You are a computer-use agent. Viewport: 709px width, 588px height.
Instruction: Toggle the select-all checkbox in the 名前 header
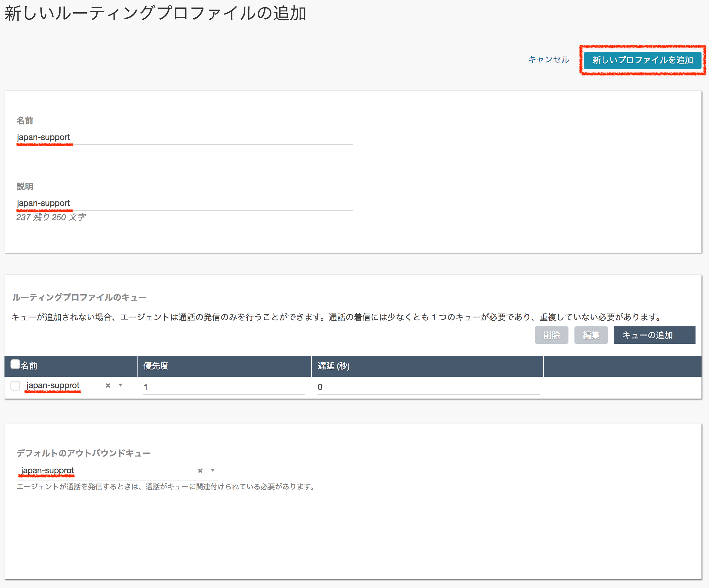[x=15, y=364]
